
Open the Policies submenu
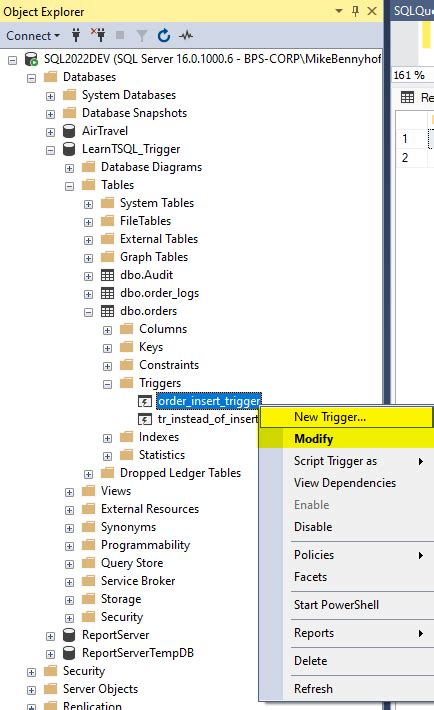(347, 555)
